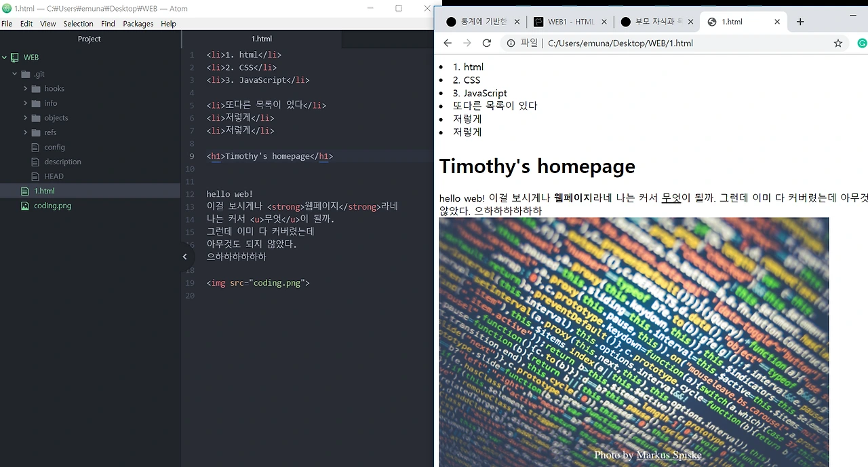The width and height of the screenshot is (868, 467).
Task: Click Chrome's forward navigation arrow
Action: tap(467, 43)
